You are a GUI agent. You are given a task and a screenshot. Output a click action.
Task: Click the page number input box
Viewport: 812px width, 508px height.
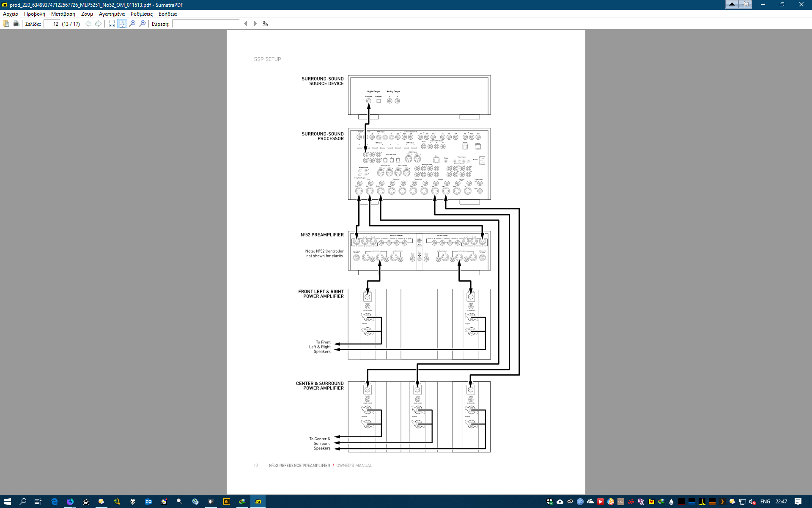coord(52,24)
